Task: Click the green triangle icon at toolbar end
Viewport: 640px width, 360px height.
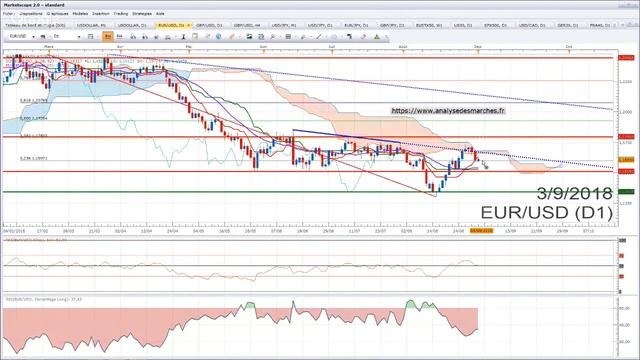Action: (x=376, y=37)
